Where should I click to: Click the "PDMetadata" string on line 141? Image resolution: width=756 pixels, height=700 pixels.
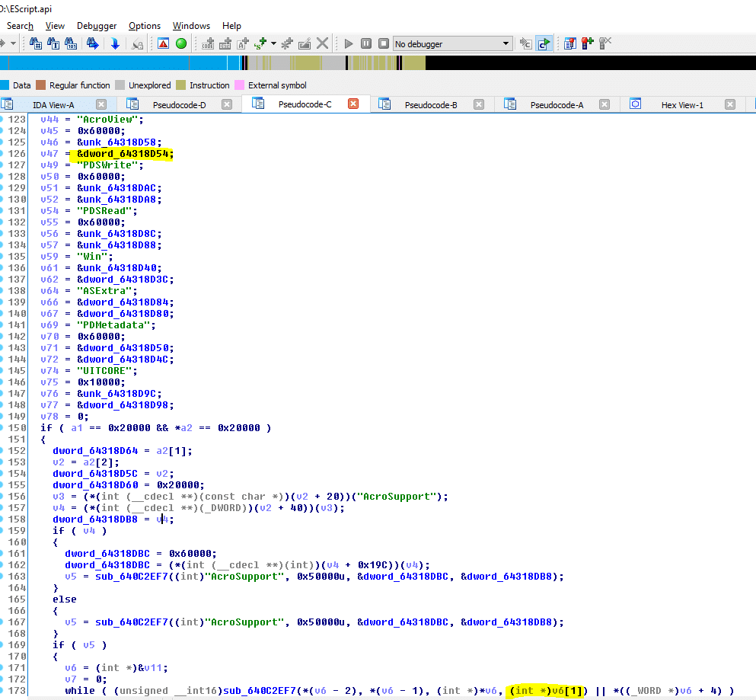[x=113, y=325]
